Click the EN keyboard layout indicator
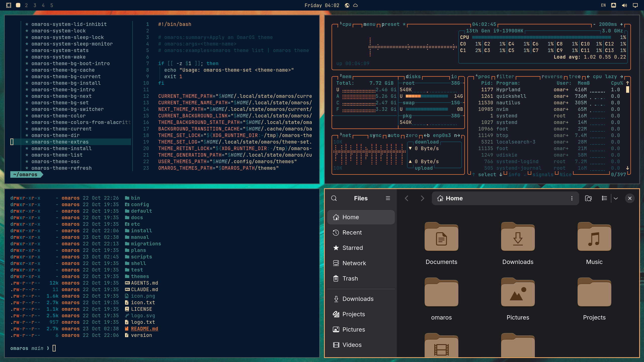 click(603, 5)
